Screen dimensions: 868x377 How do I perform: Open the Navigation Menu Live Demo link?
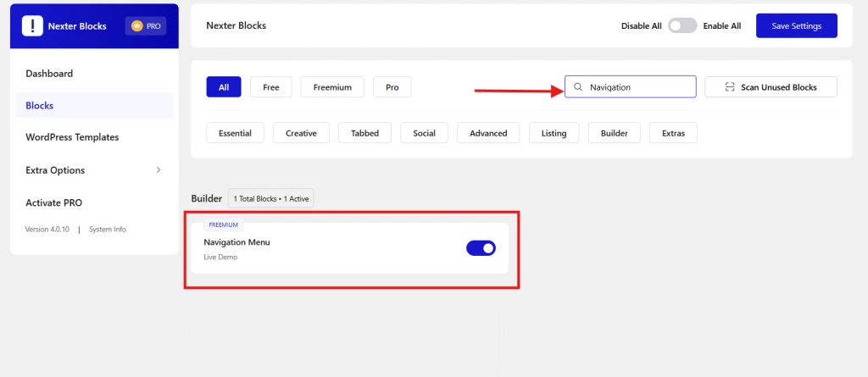pyautogui.click(x=220, y=258)
